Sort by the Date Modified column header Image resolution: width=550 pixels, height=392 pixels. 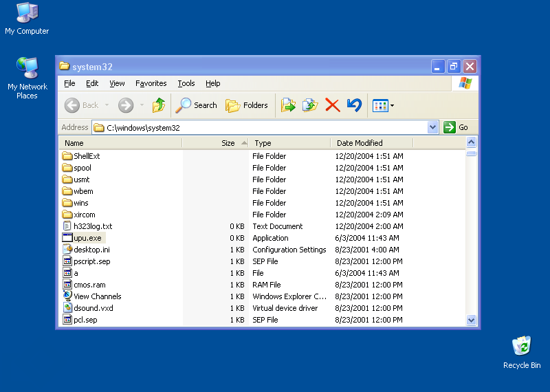pyautogui.click(x=372, y=143)
